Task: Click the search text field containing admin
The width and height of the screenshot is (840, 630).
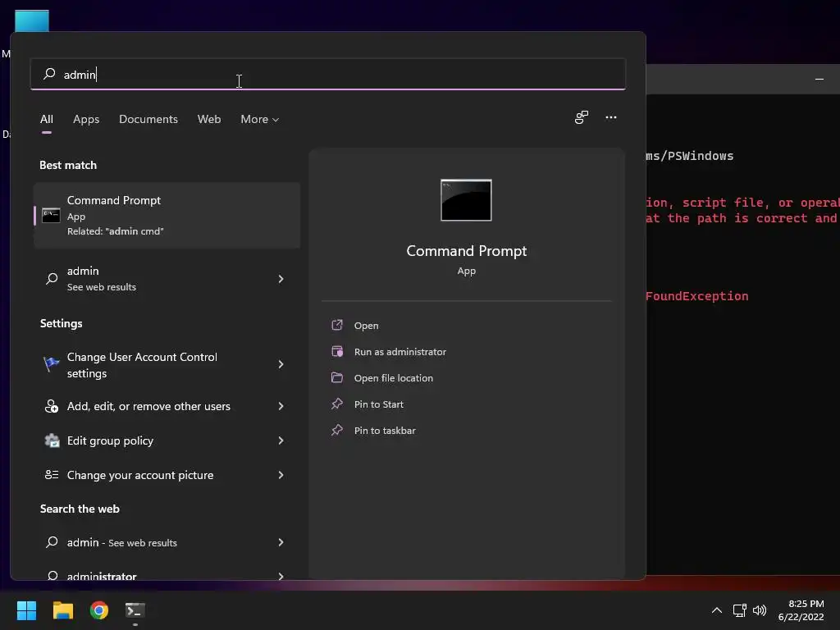Action: 328,74
